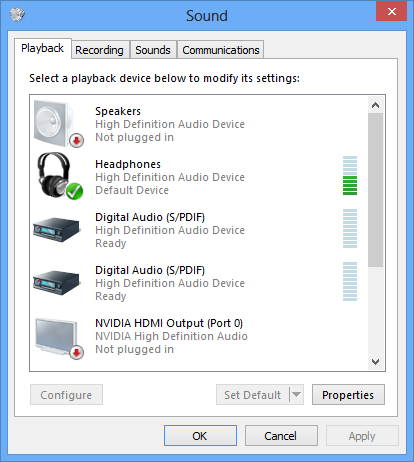Image resolution: width=414 pixels, height=462 pixels.
Task: Click the scroll down arrow in device list
Action: coord(375,362)
